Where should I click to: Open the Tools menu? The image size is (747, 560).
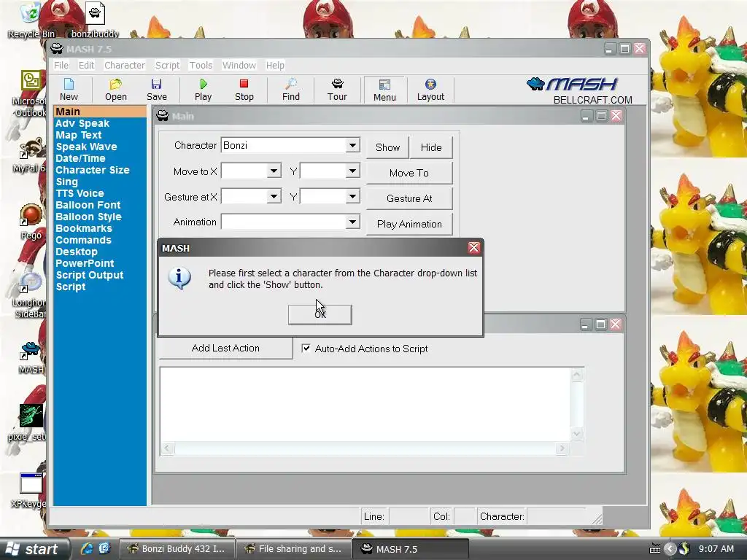tap(201, 65)
